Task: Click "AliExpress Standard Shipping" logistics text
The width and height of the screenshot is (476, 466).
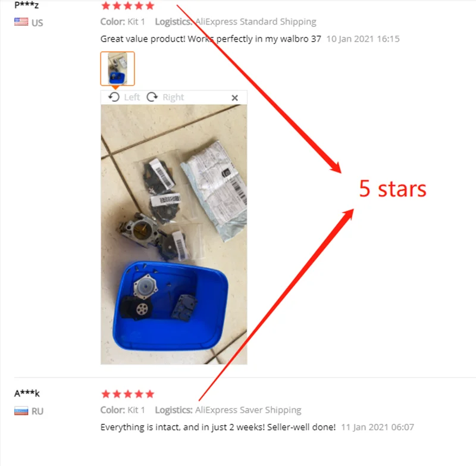Action: pos(256,21)
